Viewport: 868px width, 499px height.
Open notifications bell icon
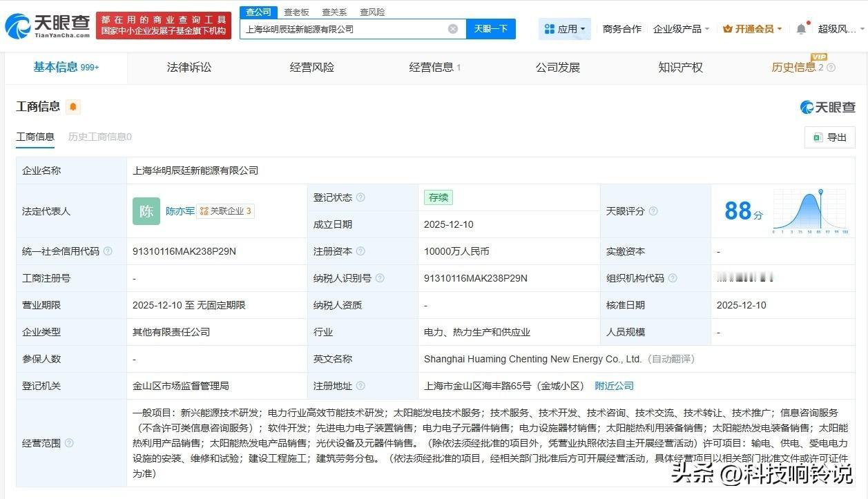click(801, 29)
